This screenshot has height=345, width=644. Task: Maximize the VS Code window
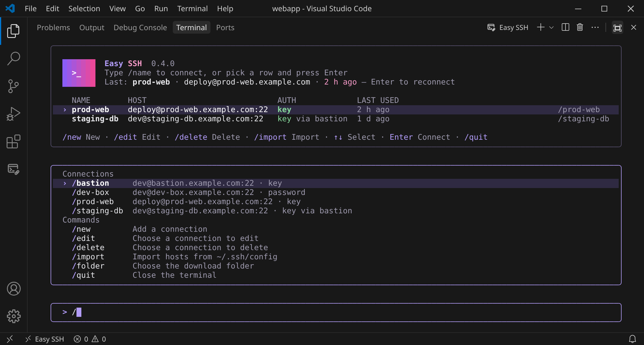[x=604, y=9]
